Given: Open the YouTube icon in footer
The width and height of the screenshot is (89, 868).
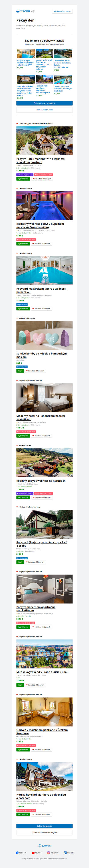Looking at the screenshot, I should tap(33, 853).
